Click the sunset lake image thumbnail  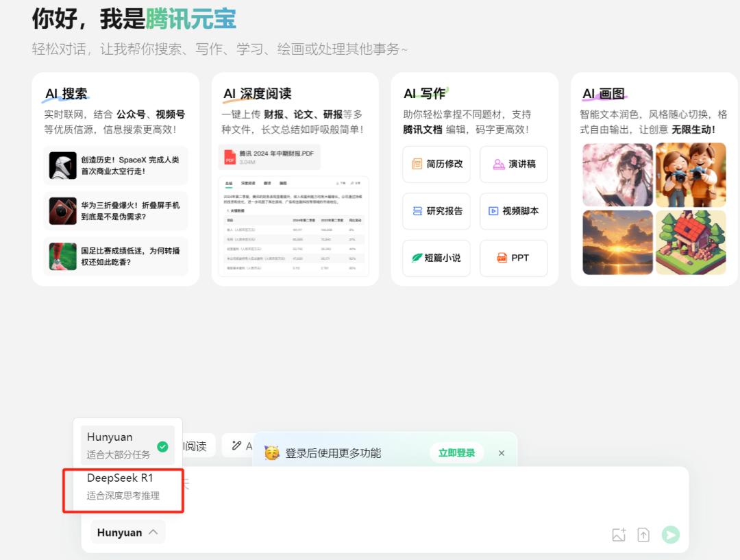(x=617, y=242)
